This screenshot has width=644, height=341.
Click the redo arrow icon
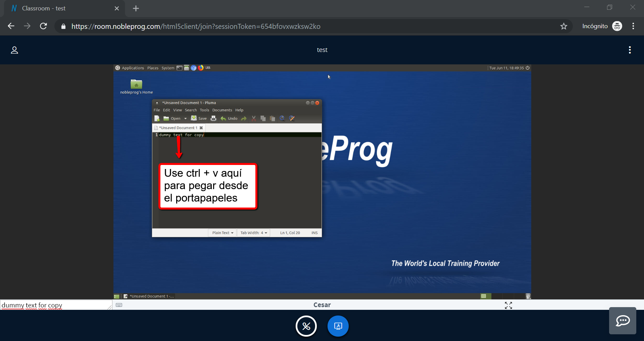[x=244, y=118]
